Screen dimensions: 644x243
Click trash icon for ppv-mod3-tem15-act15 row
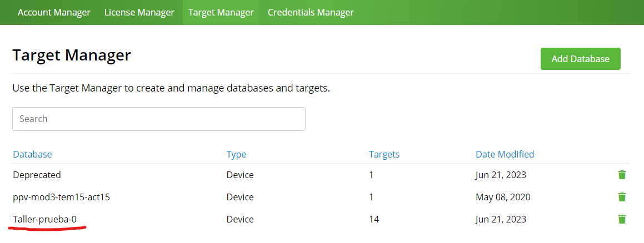622,197
